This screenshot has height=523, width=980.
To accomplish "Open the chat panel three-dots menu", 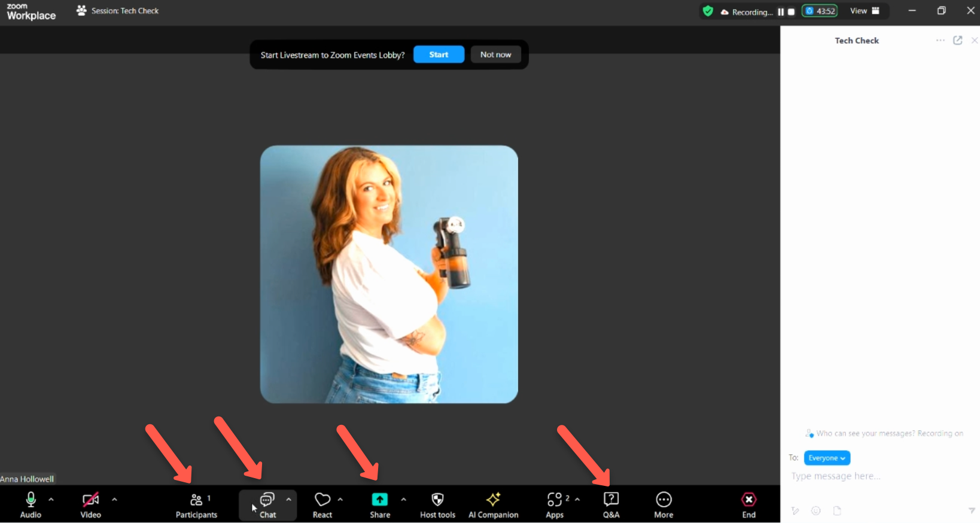I will click(x=941, y=40).
